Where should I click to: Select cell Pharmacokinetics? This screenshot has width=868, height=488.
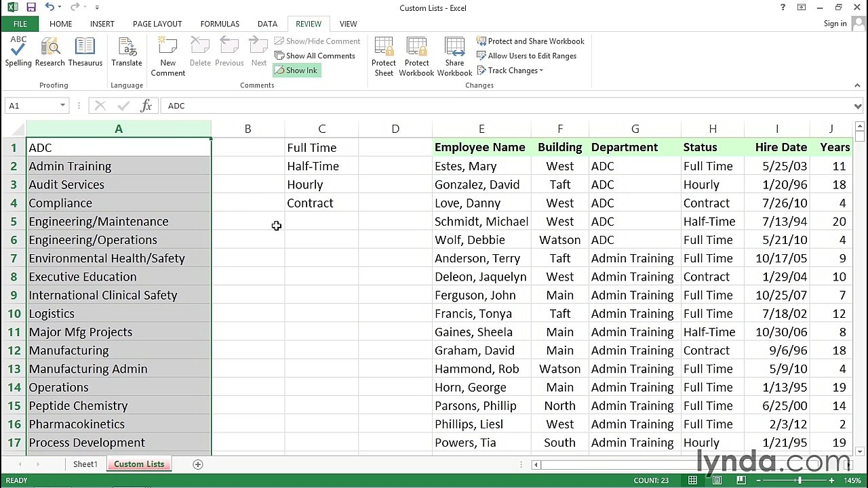pos(119,424)
